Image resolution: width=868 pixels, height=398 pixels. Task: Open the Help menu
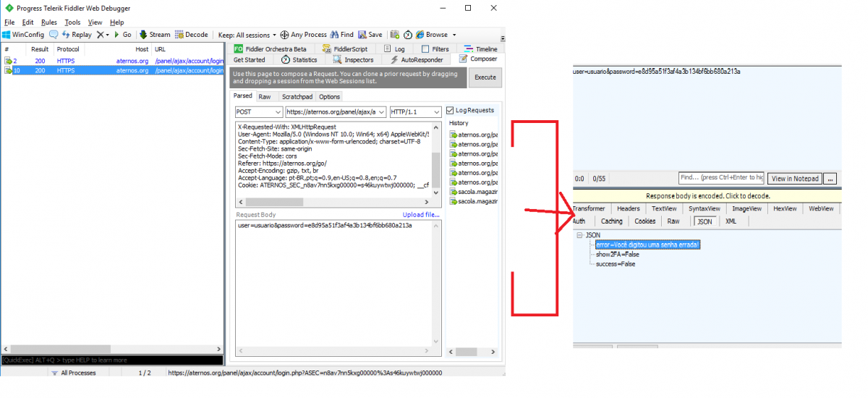[x=117, y=22]
